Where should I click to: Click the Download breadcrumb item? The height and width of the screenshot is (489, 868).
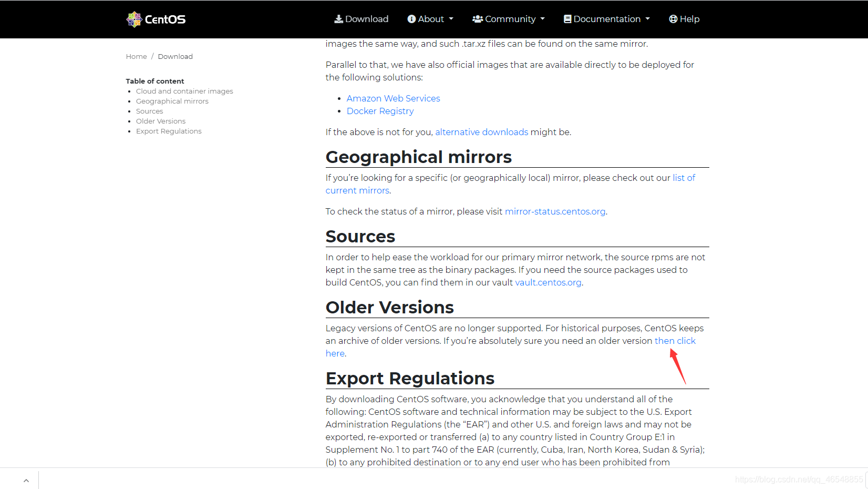pyautogui.click(x=175, y=56)
